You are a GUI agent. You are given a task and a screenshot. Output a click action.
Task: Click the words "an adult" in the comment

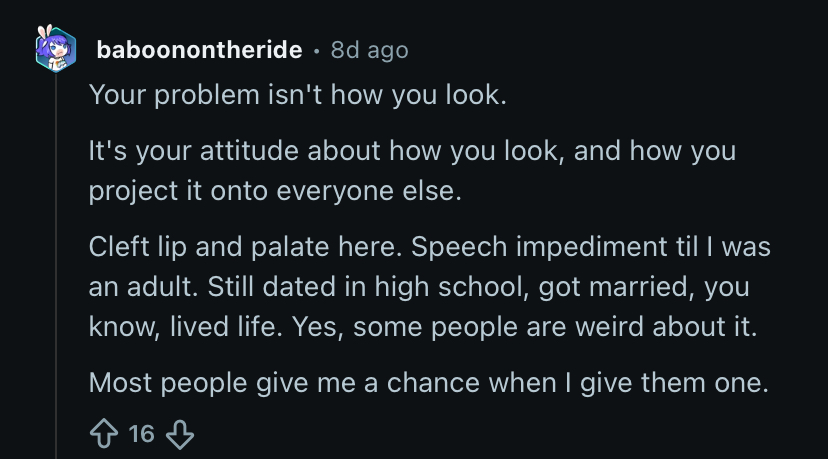coord(137,286)
